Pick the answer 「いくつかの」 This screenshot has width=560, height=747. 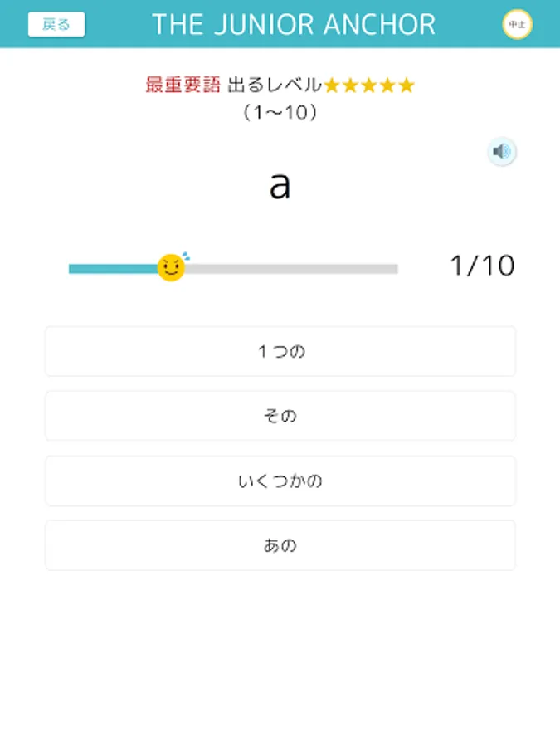tap(280, 481)
